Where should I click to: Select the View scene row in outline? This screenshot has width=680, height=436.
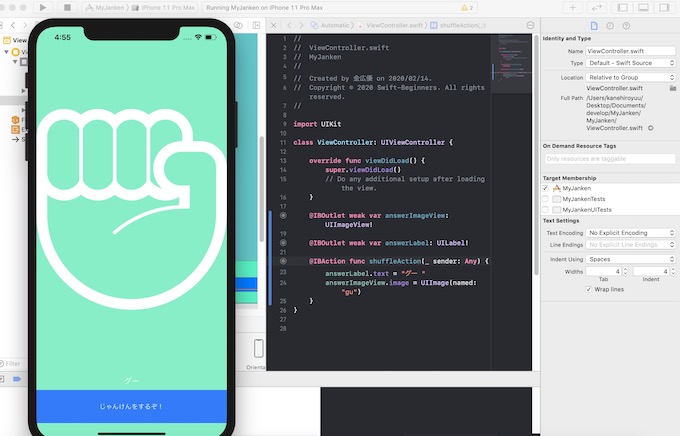click(15, 40)
